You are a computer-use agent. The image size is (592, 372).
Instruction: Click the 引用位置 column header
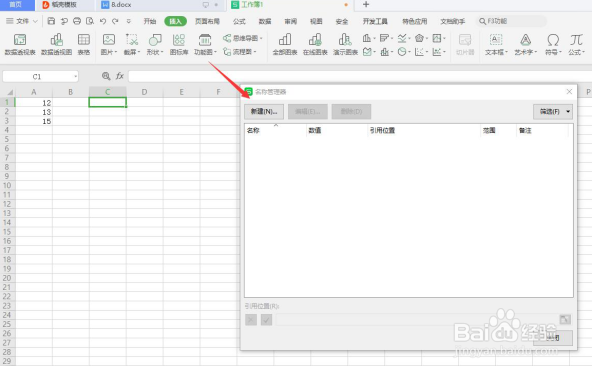424,130
